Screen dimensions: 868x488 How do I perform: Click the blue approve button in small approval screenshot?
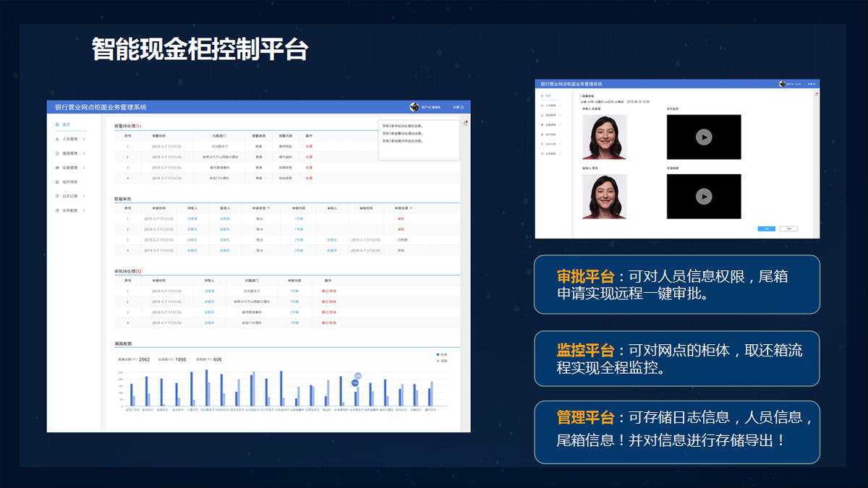click(766, 228)
